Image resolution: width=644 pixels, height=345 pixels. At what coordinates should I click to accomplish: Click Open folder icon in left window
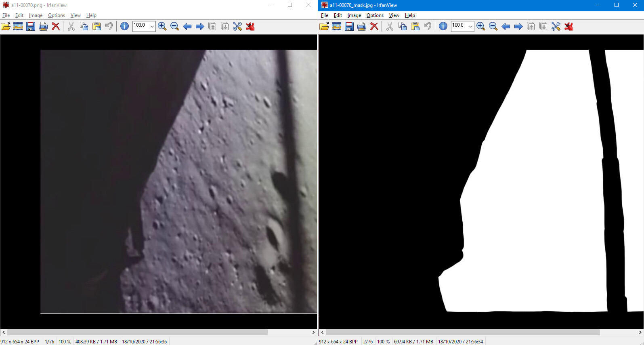6,26
